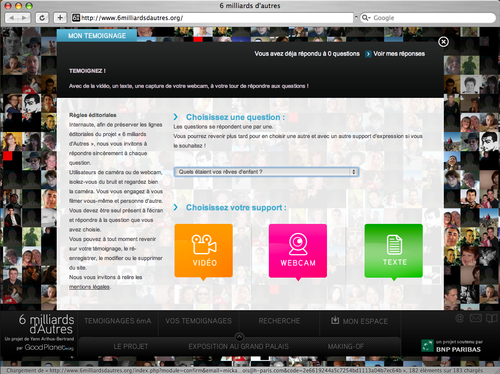
Task: Click the plus add bookmark button
Action: click(60, 18)
